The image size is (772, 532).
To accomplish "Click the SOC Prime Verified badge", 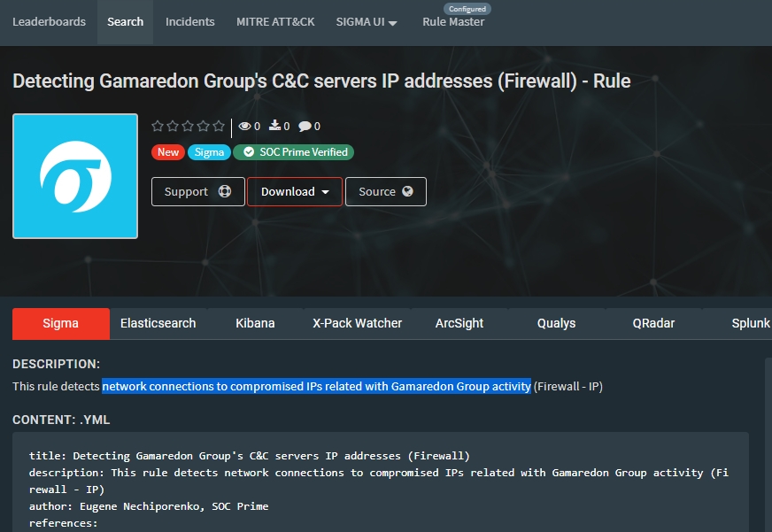I will (x=294, y=152).
